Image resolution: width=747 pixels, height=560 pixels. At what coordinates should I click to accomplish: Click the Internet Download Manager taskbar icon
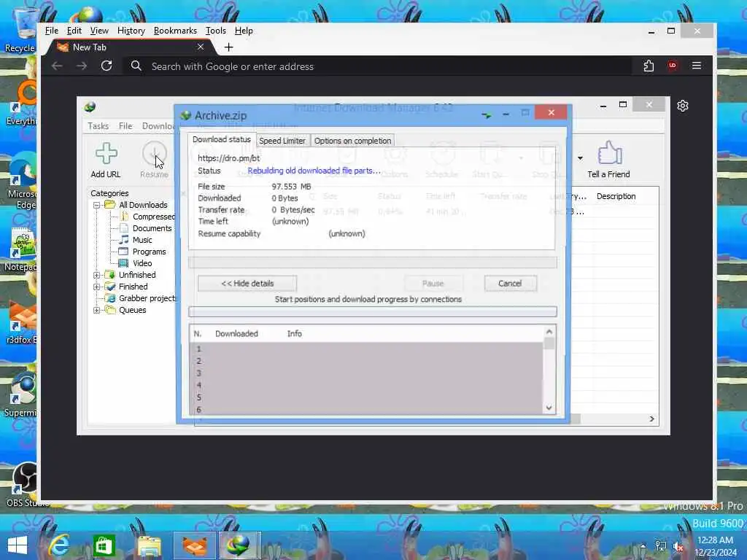tap(239, 545)
